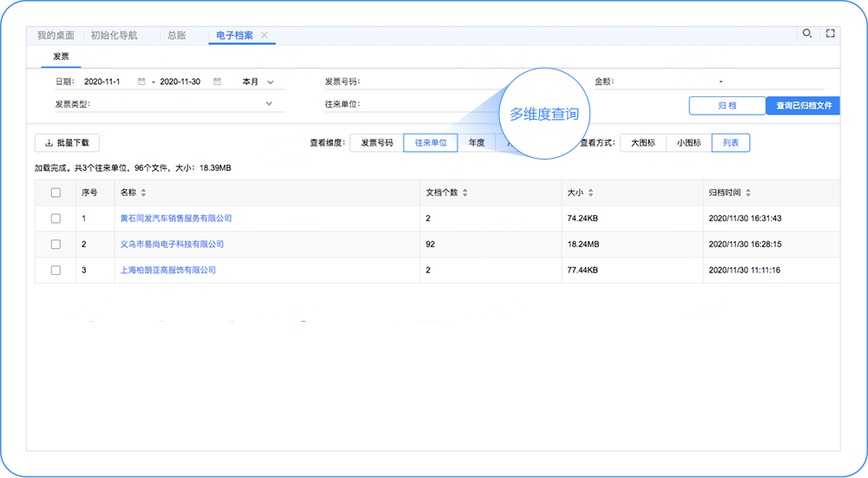Open the start date calendar icon
Viewport: 868px width, 478px height.
pyautogui.click(x=141, y=82)
